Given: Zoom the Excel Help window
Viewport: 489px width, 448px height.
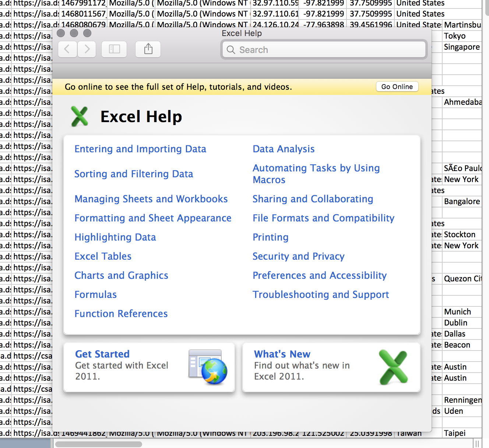Looking at the screenshot, I should [87, 33].
